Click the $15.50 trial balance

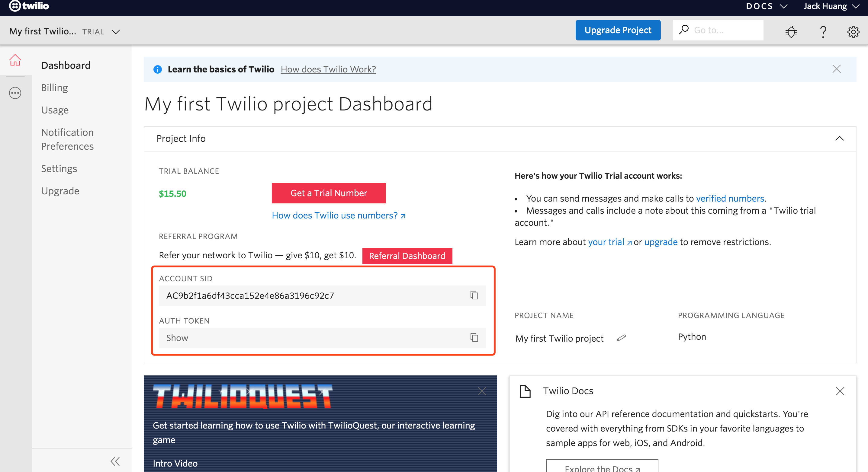click(172, 193)
